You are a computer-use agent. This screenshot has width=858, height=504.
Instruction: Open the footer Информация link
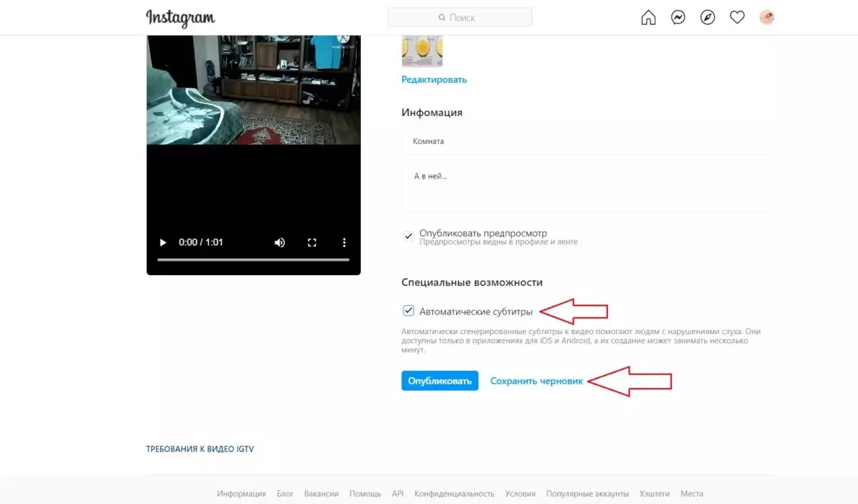pos(241,494)
